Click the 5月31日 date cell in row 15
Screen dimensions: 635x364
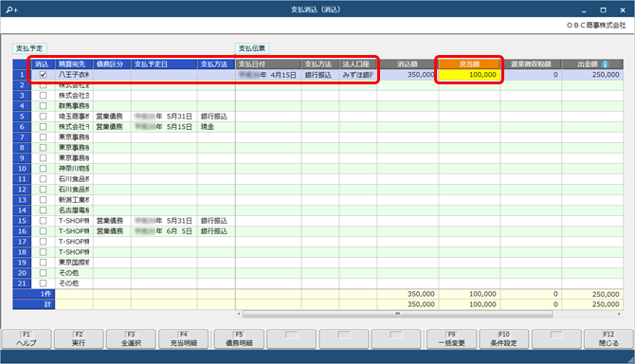[164, 221]
